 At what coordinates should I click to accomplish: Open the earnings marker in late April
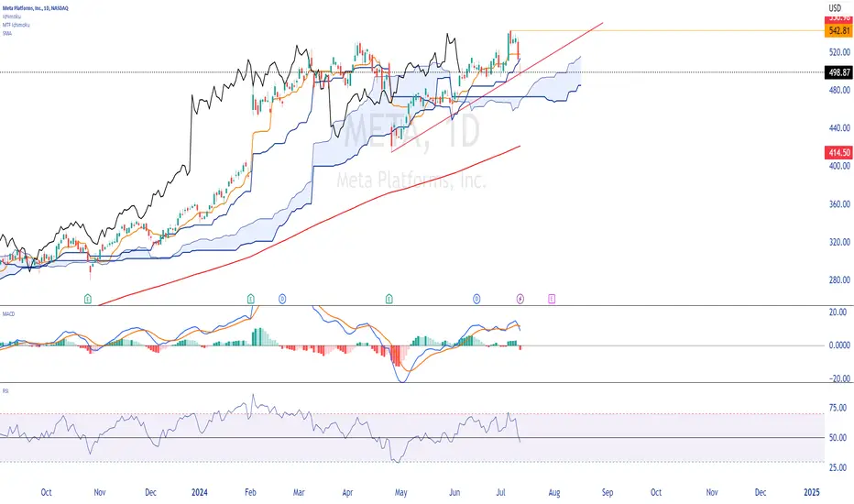point(389,299)
